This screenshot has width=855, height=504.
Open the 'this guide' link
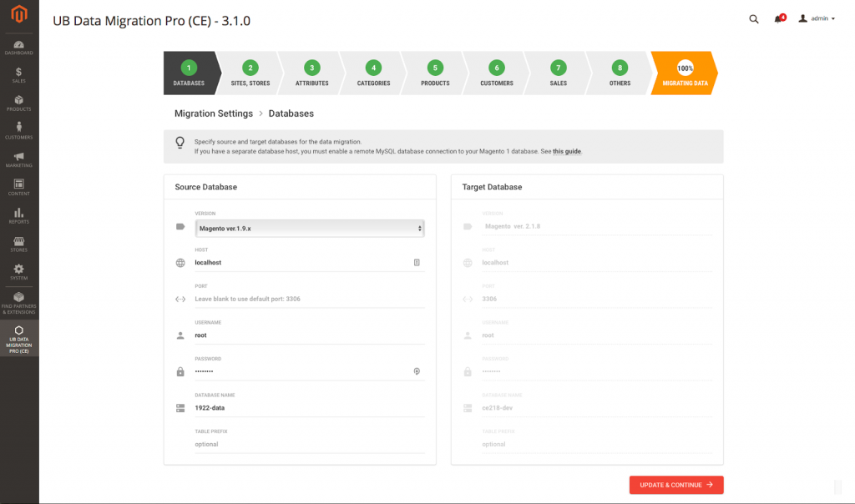pos(567,152)
